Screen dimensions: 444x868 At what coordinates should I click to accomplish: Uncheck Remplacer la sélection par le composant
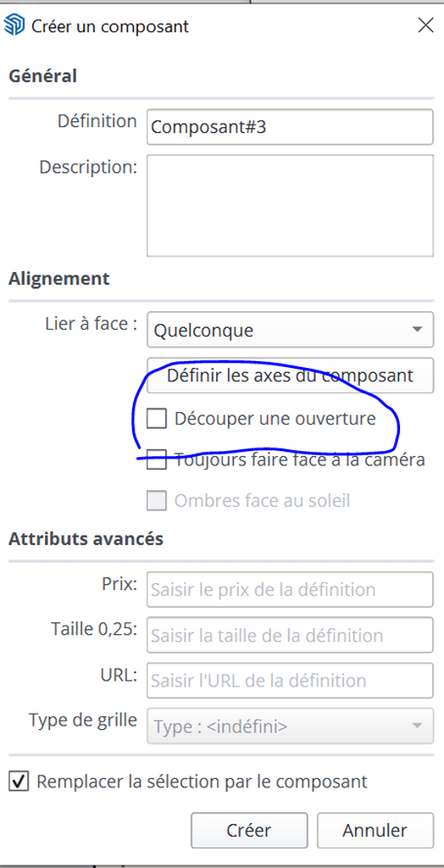click(19, 782)
